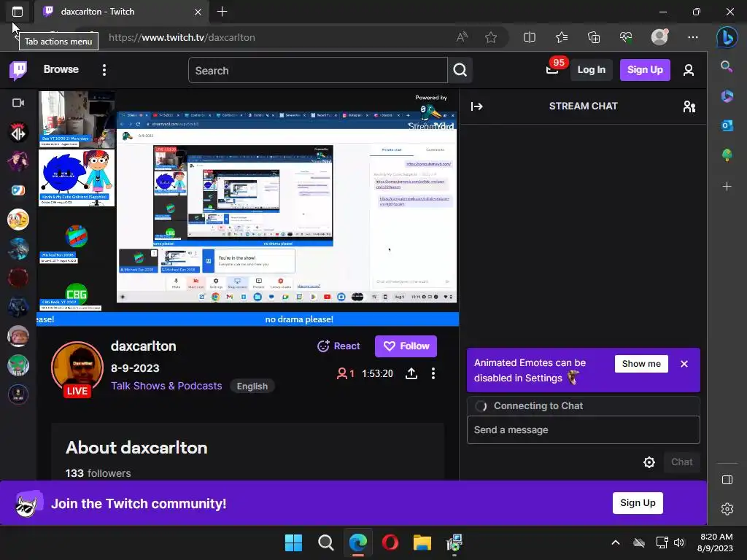Click the English language tag
This screenshot has height=560, width=747.
[252, 386]
